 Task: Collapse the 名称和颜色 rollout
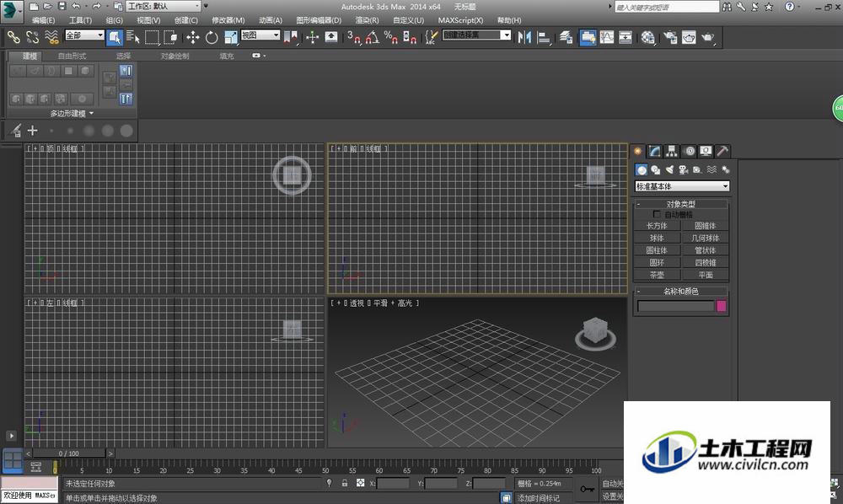[x=680, y=292]
